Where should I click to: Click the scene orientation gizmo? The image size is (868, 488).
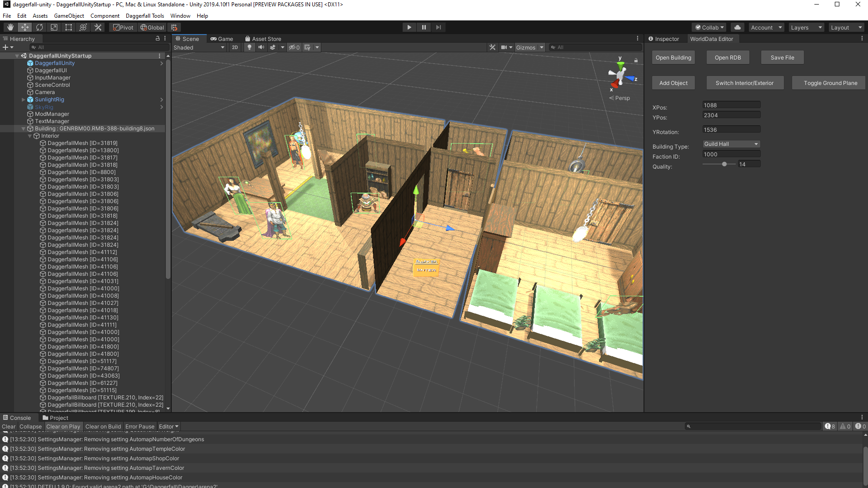pyautogui.click(x=620, y=76)
